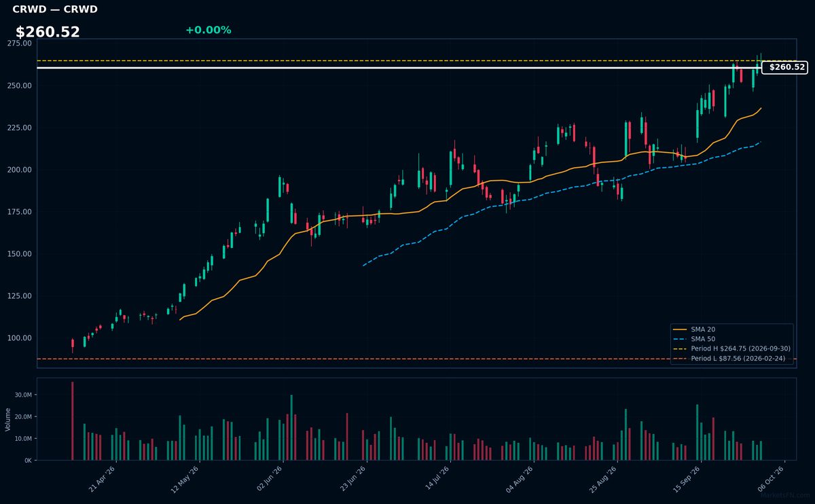Click the 04 Aug '26 date label
This screenshot has width=815, height=504.
pos(520,479)
